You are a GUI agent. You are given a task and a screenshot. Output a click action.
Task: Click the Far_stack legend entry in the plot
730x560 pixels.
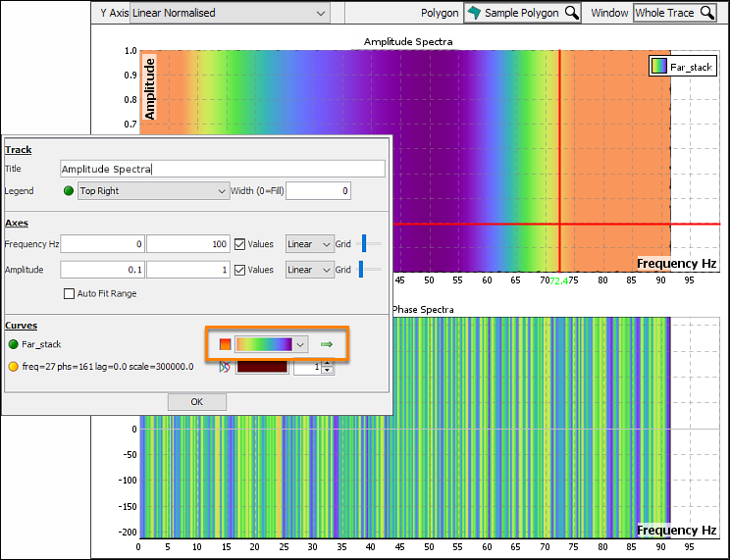point(683,67)
